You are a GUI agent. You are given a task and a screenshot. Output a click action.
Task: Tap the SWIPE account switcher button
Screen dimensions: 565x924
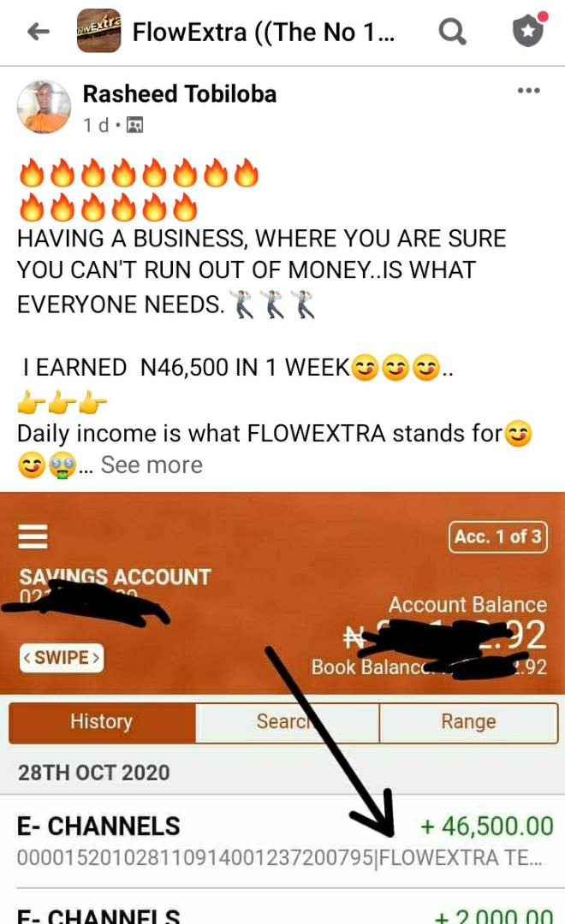click(62, 658)
